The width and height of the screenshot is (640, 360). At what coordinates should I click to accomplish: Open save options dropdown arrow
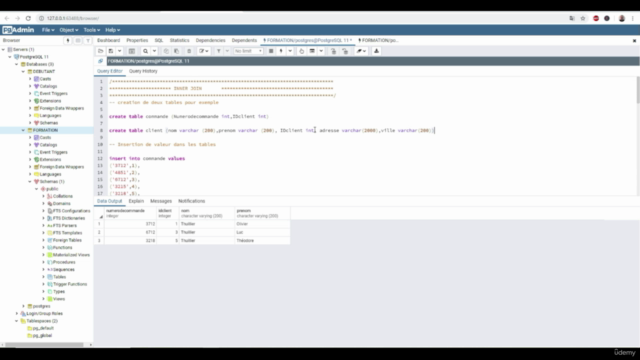[120, 51]
